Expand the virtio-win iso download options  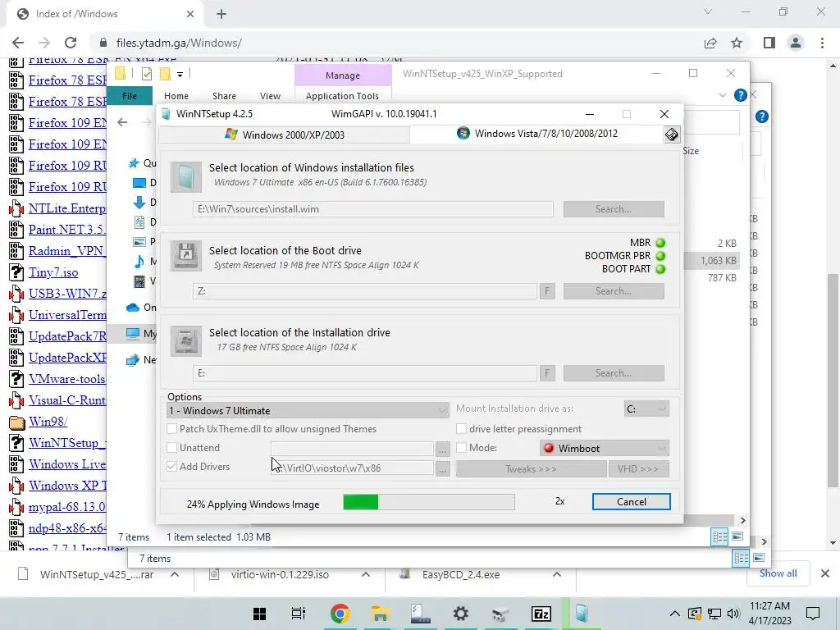point(365,574)
